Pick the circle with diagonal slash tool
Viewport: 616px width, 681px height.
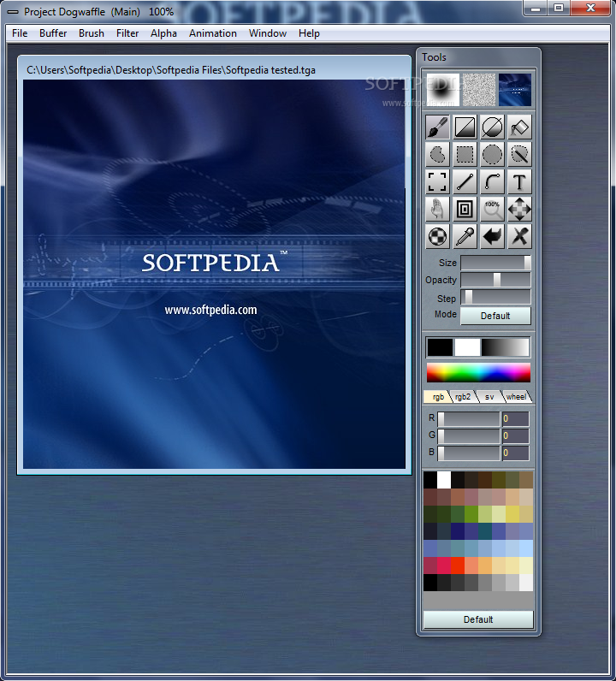pyautogui.click(x=492, y=127)
